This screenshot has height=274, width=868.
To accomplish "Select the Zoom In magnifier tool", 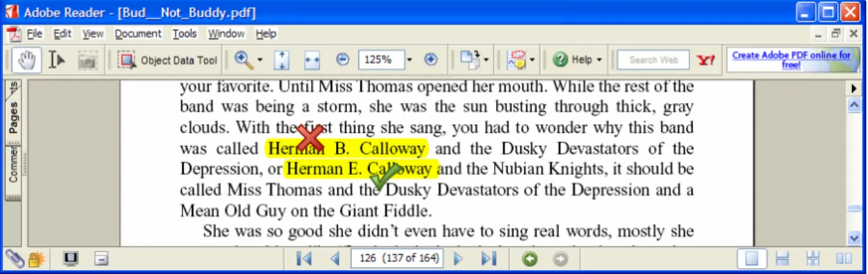I will tap(243, 60).
